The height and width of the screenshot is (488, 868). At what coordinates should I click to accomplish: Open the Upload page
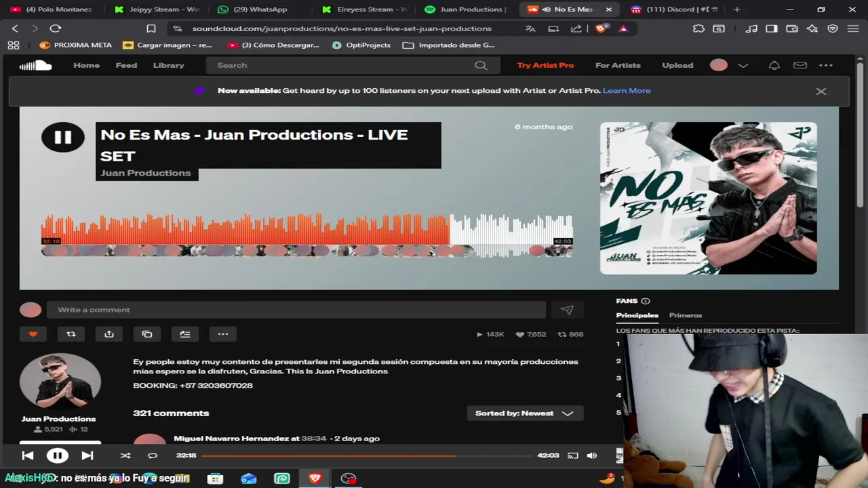click(x=677, y=65)
